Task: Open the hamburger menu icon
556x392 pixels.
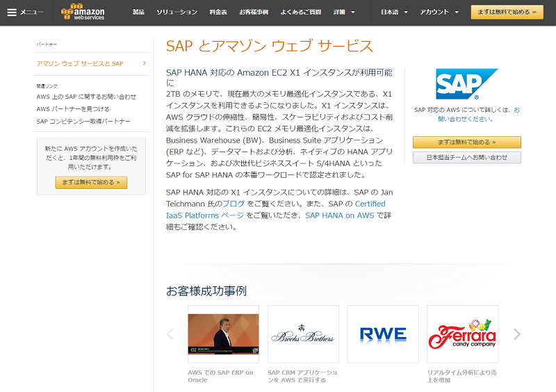Action: point(12,13)
